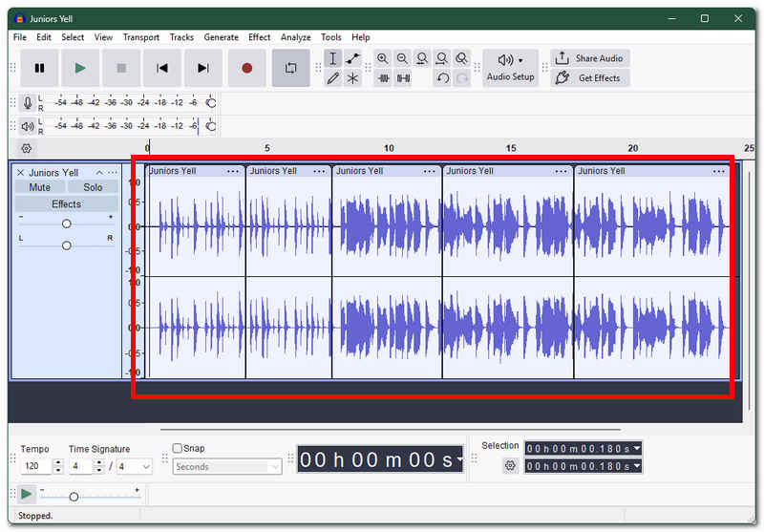Click the Zoom In magnifier
Screen dimensions: 764x532
pyautogui.click(x=383, y=58)
